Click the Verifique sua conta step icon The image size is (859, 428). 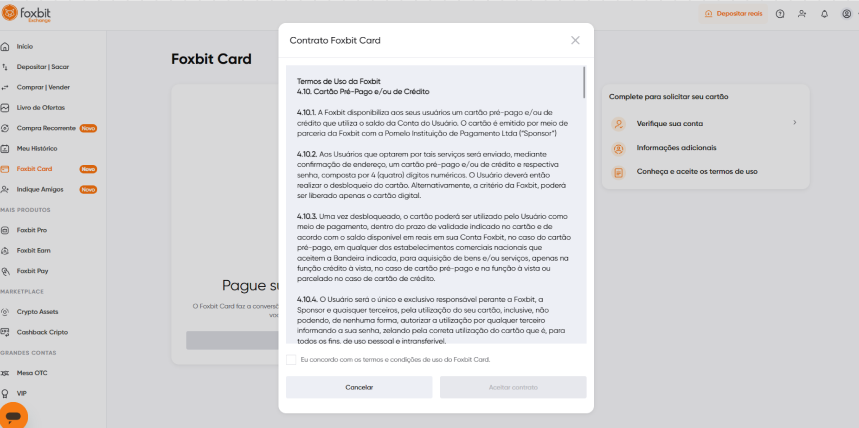tap(619, 123)
